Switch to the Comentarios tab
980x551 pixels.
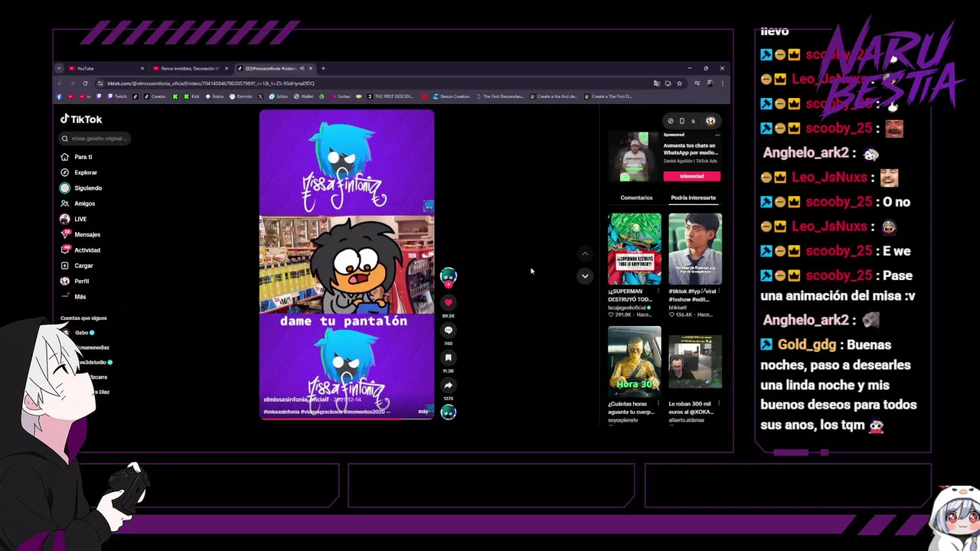tap(636, 197)
